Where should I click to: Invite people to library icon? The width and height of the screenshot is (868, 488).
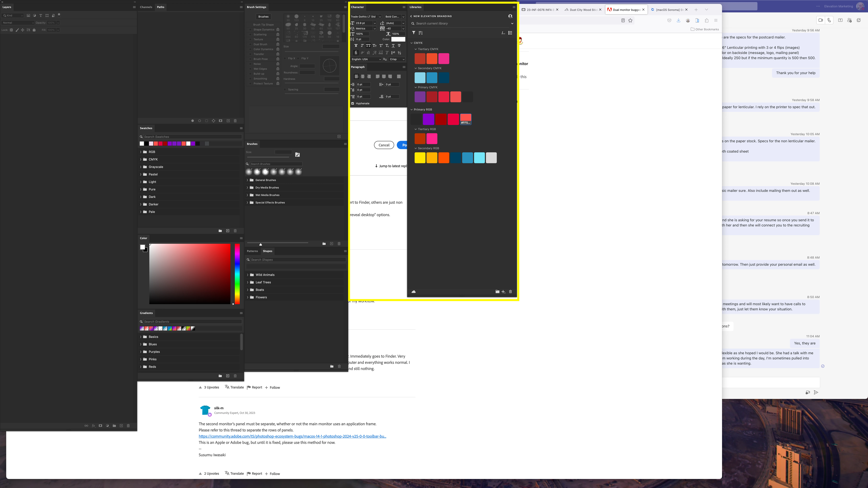[x=510, y=16]
